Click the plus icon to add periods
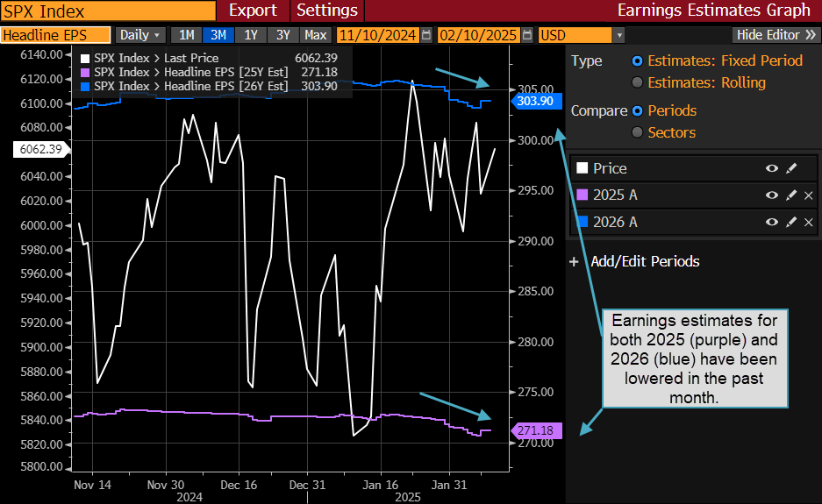This screenshot has width=822, height=504. pyautogui.click(x=574, y=261)
